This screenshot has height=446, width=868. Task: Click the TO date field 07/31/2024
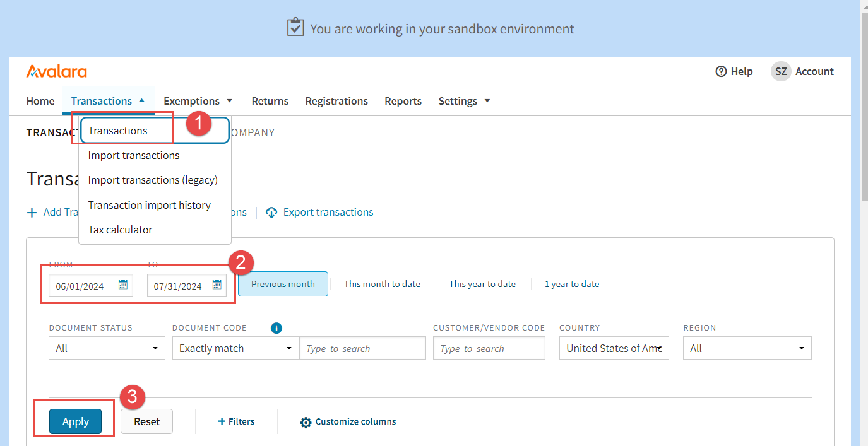coord(187,285)
